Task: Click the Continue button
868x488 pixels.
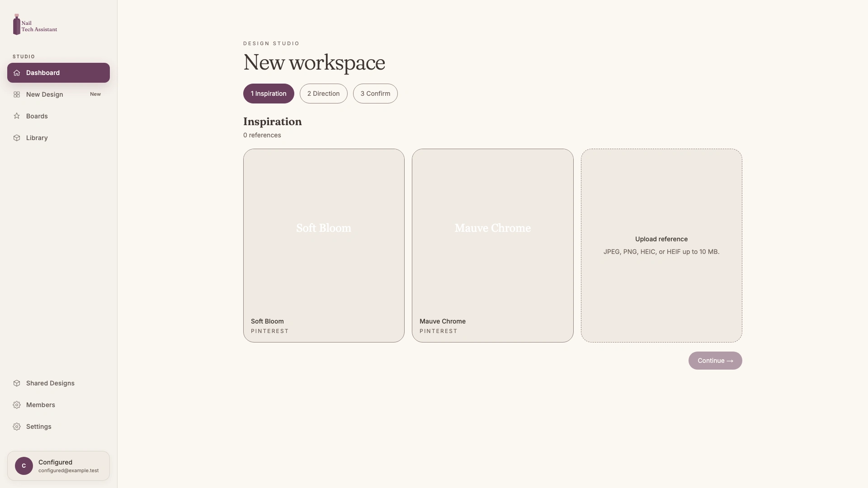Action: 715,361
